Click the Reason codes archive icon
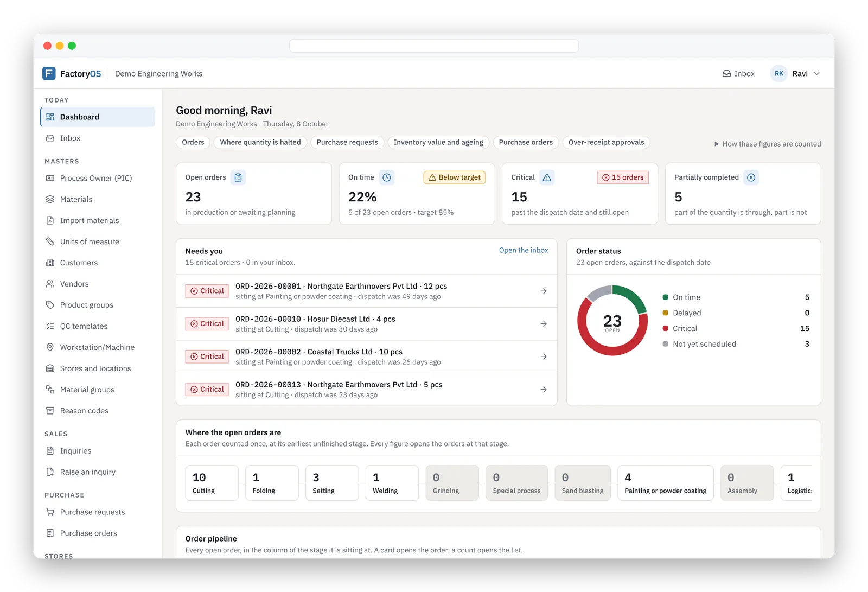Image resolution: width=868 pixels, height=592 pixels. (50, 411)
